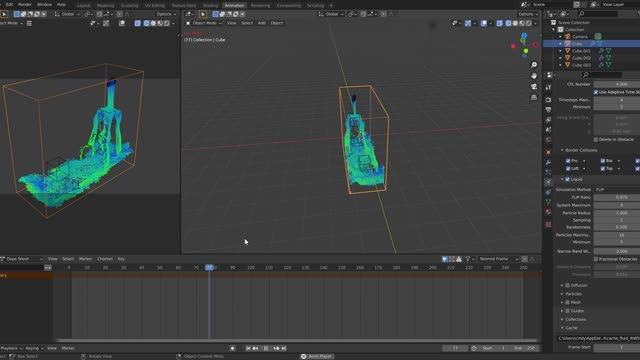Screen dimensions: 640x360
Task: Expand the Particles panel
Action: pyautogui.click(x=562, y=294)
